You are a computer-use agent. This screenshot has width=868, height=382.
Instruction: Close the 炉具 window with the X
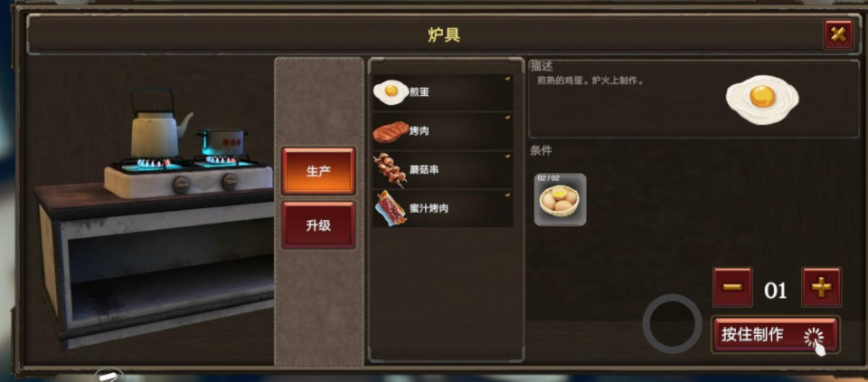pos(839,35)
